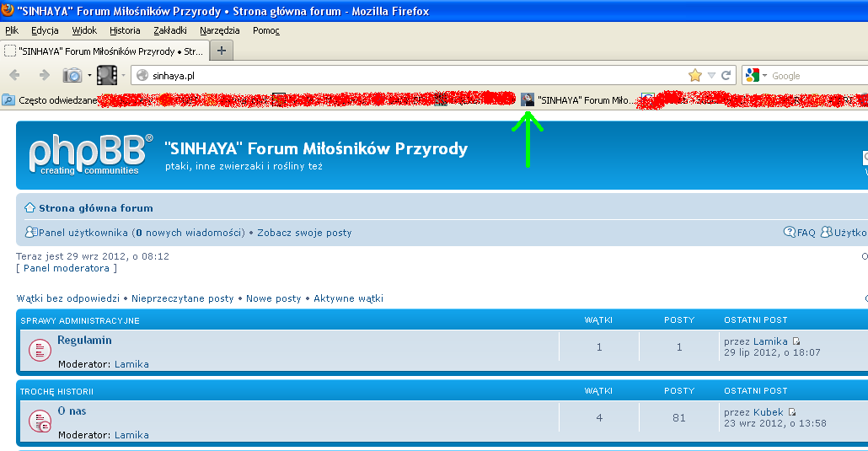The height and width of the screenshot is (451, 868).
Task: Click the Regulamin forum status icon
Action: 40,350
